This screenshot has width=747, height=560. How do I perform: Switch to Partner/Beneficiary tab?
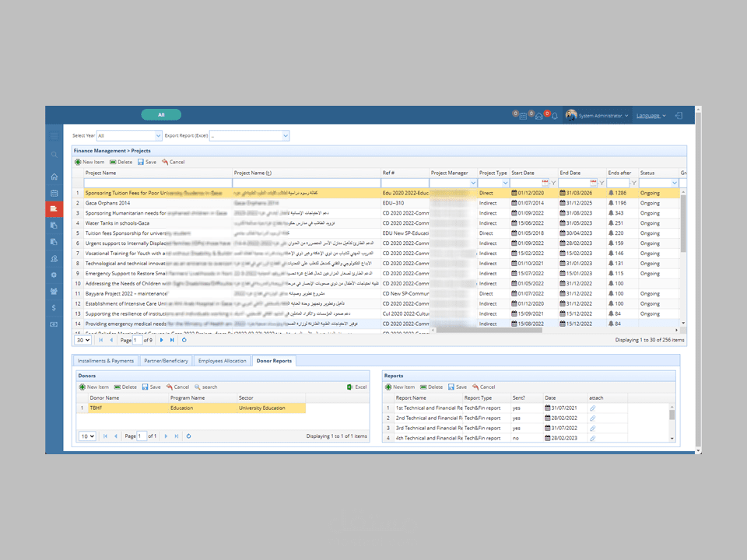(166, 361)
